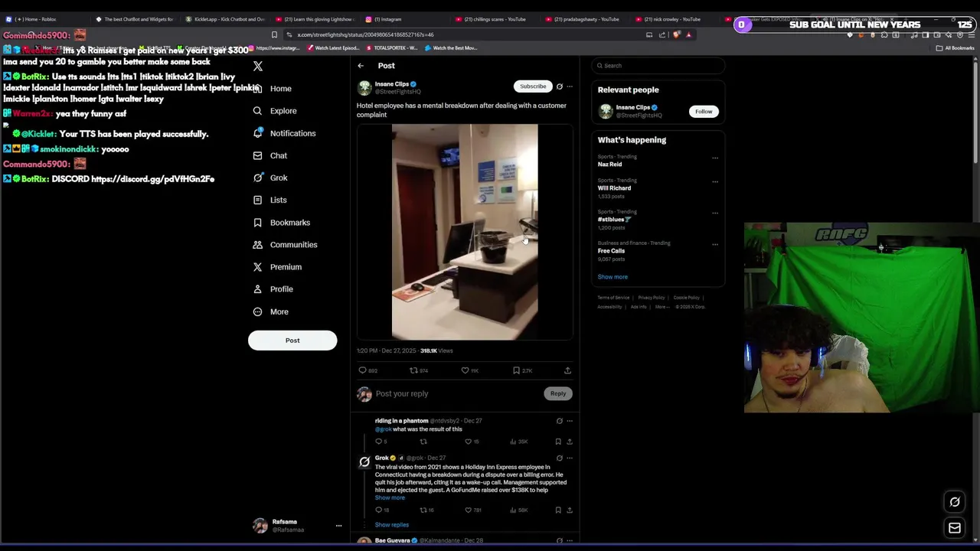Repost Grok's reply with 16 reposts
Viewport: 980px width, 551px height.
click(x=423, y=510)
